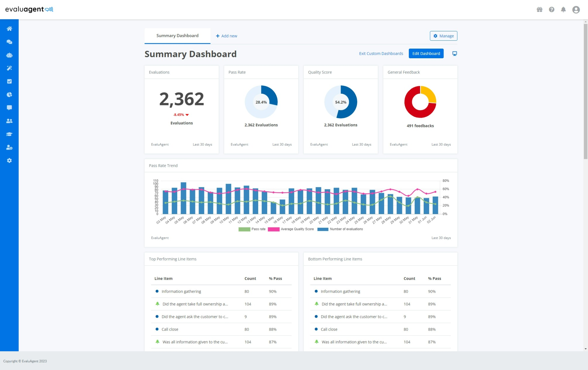Open Settings with the gear sidebar icon
588x370 pixels.
click(x=9, y=160)
